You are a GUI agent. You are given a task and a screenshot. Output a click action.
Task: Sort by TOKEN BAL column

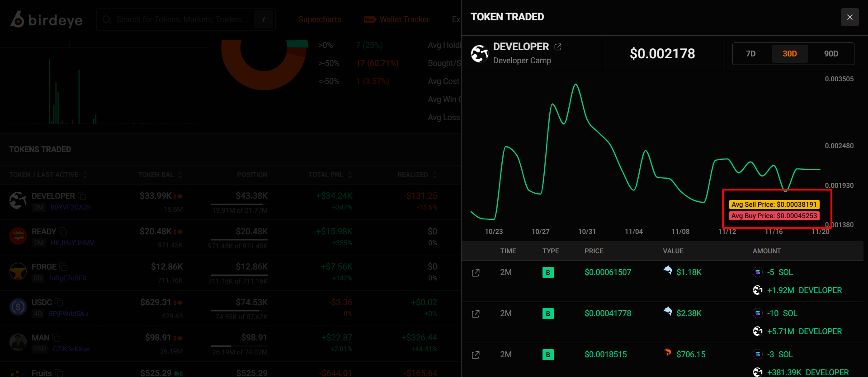pos(160,175)
